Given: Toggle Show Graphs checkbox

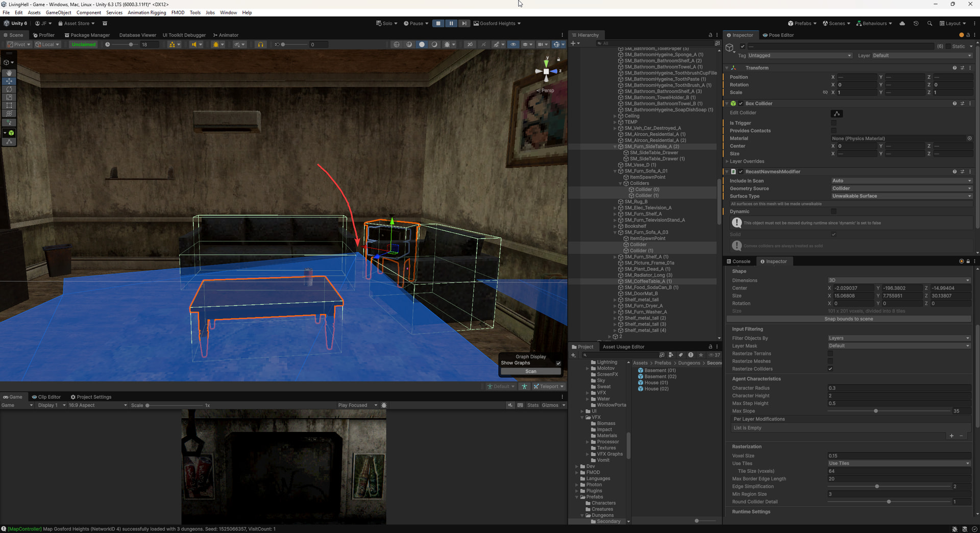Looking at the screenshot, I should click(x=558, y=363).
